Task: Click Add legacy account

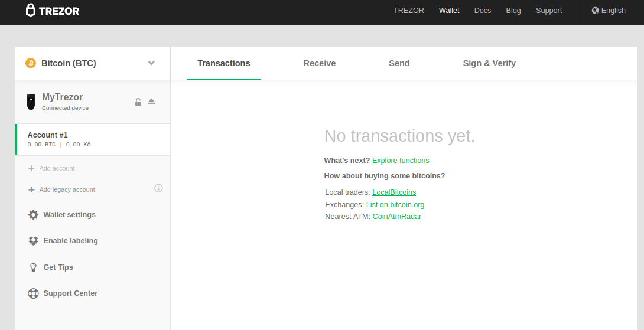Action: click(67, 189)
